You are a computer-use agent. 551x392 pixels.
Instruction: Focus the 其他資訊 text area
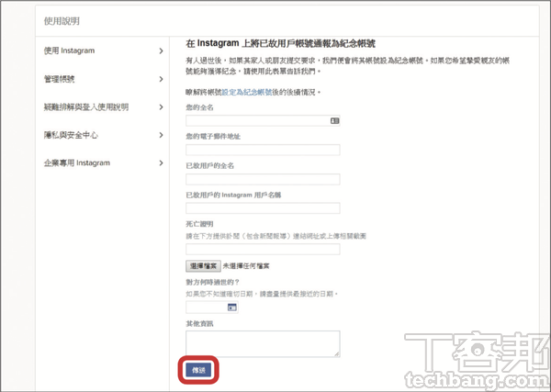[263, 344]
